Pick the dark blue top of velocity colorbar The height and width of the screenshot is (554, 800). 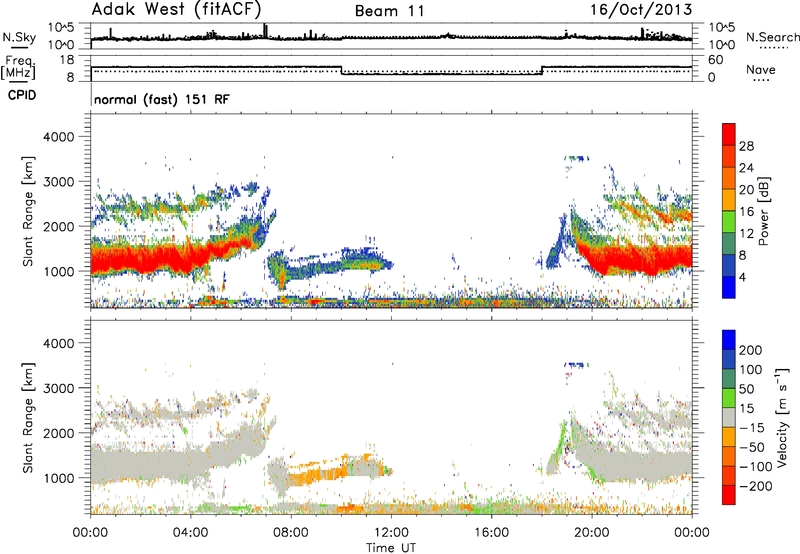[x=729, y=340]
